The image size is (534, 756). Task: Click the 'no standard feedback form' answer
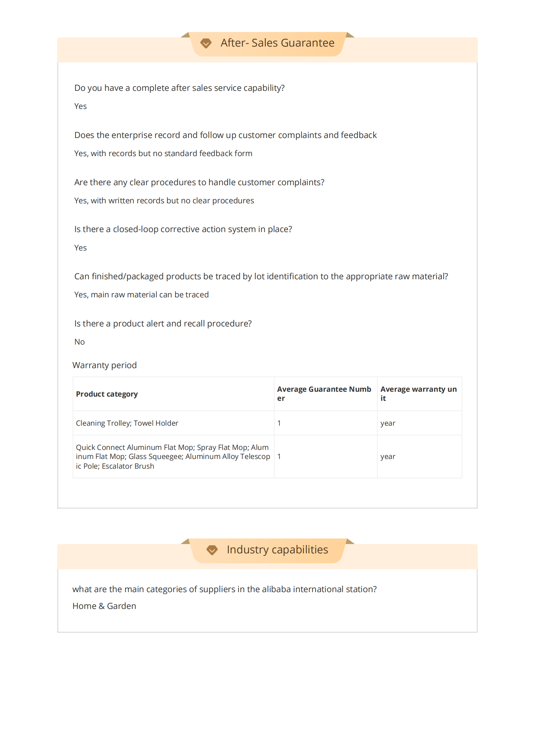pyautogui.click(x=163, y=154)
